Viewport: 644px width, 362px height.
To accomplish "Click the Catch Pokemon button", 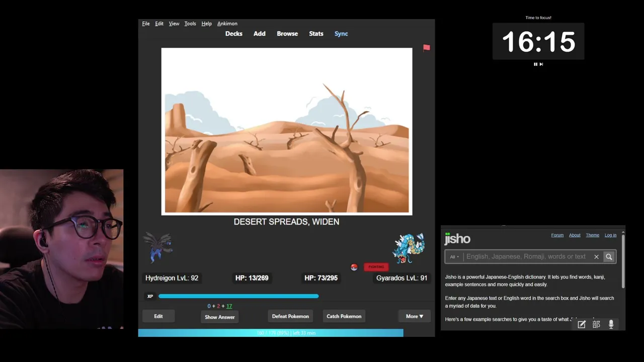I will click(x=344, y=316).
